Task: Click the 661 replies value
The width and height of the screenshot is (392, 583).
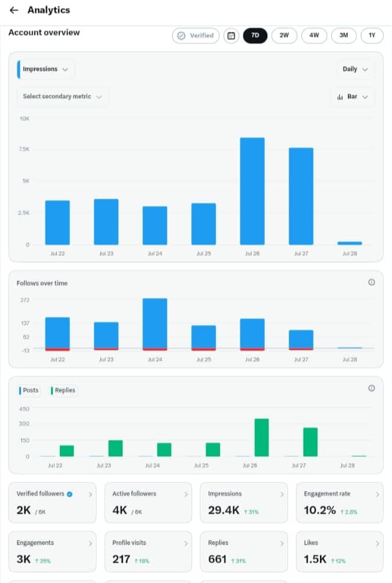Action: coord(217,559)
